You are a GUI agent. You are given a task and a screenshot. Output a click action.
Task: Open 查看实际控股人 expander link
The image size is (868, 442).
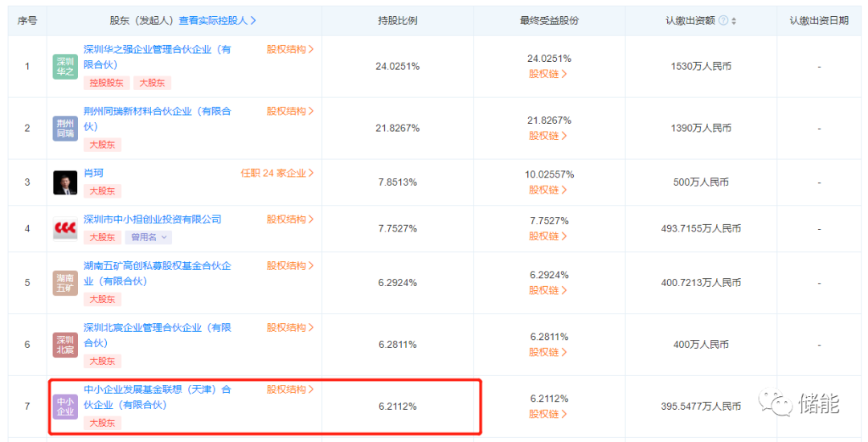pos(217,21)
